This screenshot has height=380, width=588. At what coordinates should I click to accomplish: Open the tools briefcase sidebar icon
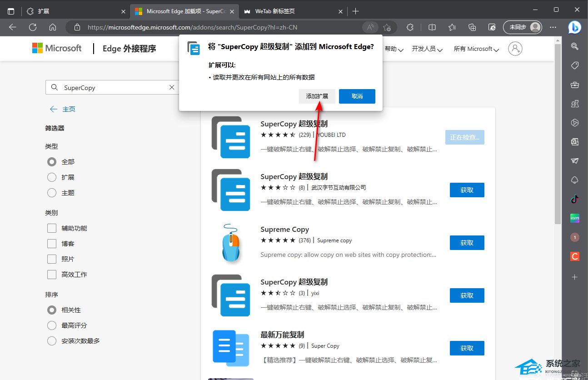coord(575,85)
